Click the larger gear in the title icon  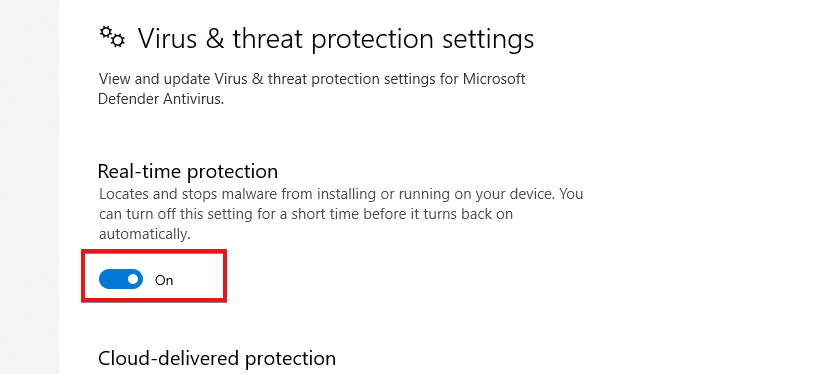click(x=118, y=41)
